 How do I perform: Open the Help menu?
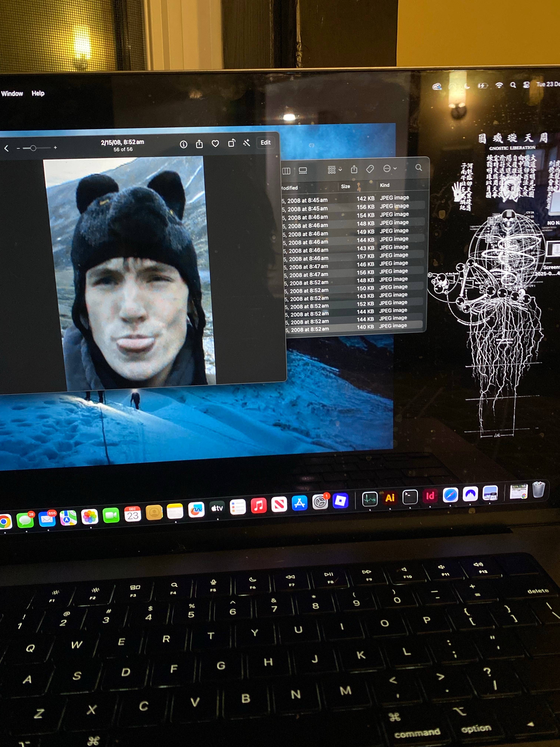coord(38,93)
